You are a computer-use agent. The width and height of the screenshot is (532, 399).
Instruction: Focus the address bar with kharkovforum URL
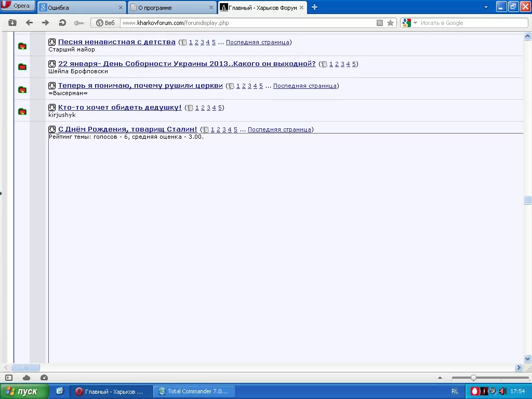tap(248, 23)
